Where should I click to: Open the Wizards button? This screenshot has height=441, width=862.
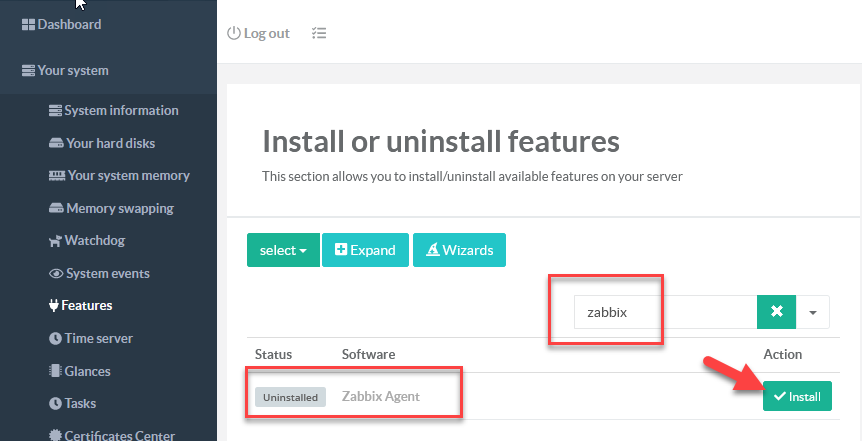[459, 250]
